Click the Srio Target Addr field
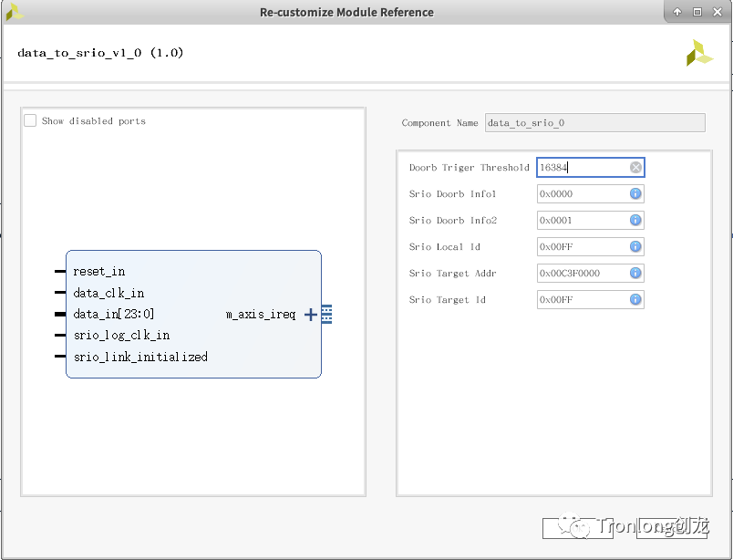Viewport: 733px width, 560px height. click(x=581, y=273)
